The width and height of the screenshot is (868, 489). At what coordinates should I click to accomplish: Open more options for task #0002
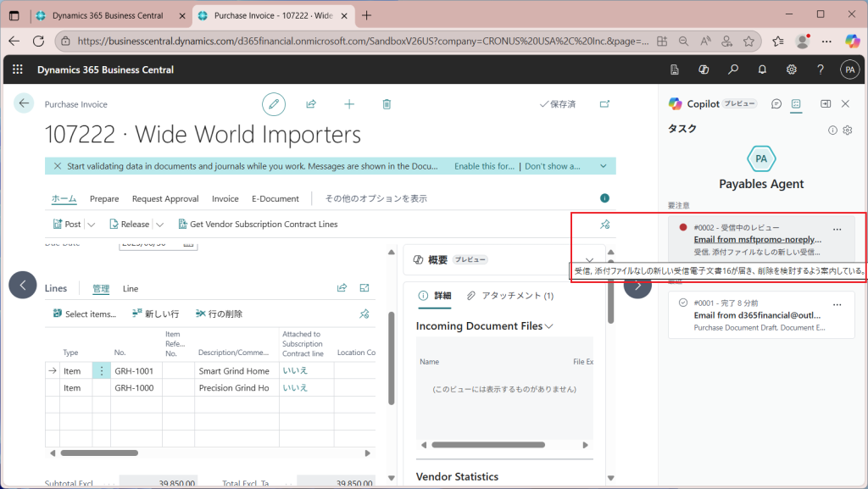pos(837,229)
